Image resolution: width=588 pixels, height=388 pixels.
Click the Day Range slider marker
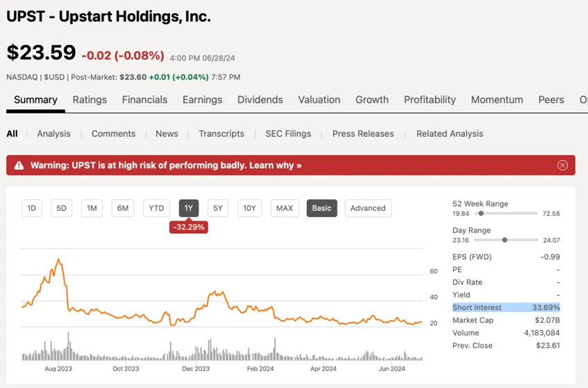pos(505,240)
